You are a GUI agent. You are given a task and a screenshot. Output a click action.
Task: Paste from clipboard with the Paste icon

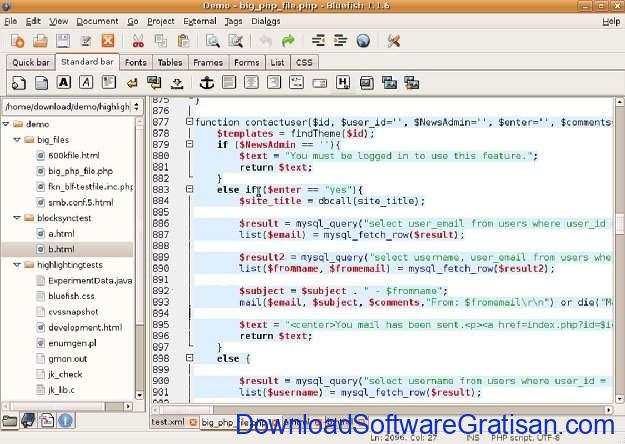coord(183,41)
